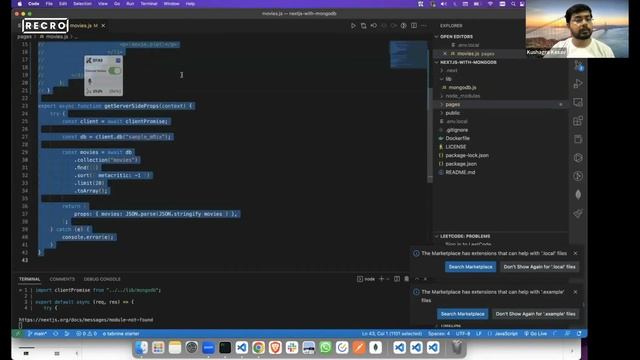Open Dockerfile in the explorer
The width and height of the screenshot is (640, 360).
[x=457, y=138]
